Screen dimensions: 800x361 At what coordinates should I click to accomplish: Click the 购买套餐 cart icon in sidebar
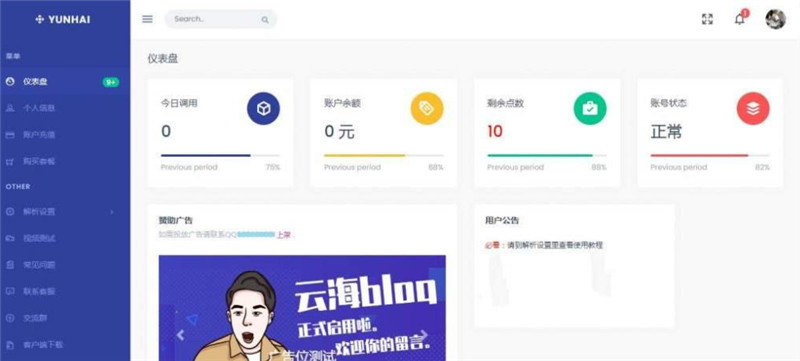[10, 162]
